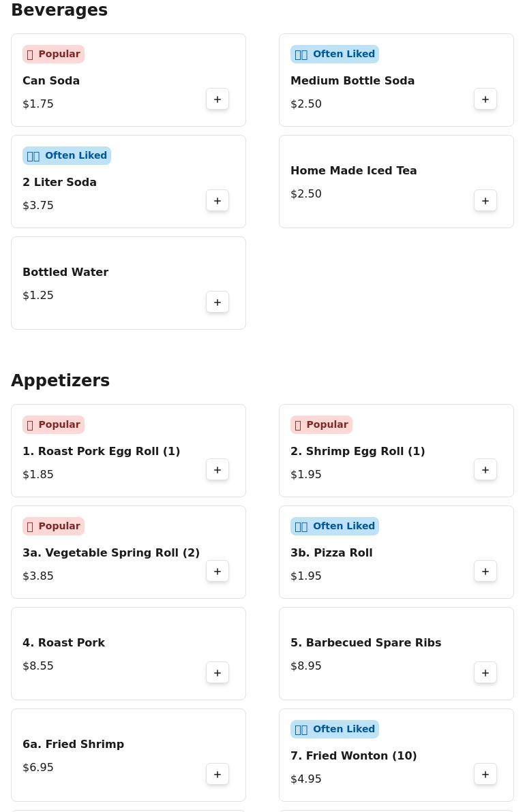
Task: Add Vegetable Spring Roll plus button
Action: 217,572
